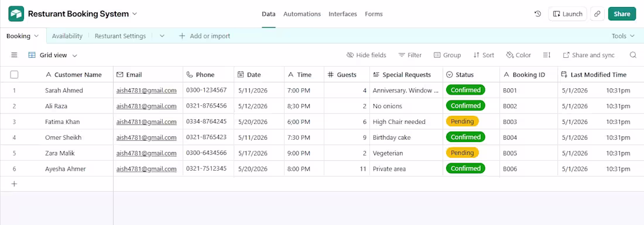The width and height of the screenshot is (644, 225).
Task: Click the phone cell 0300-1234567
Action: pos(208,90)
